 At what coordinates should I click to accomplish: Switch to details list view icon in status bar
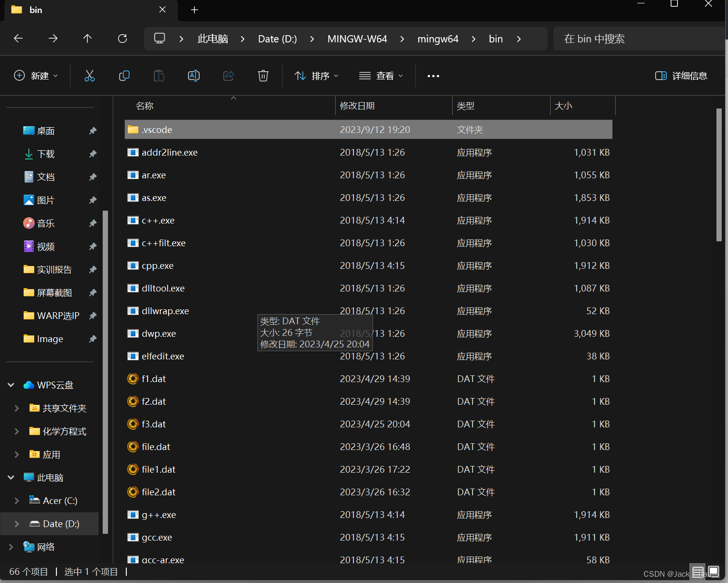click(x=698, y=571)
